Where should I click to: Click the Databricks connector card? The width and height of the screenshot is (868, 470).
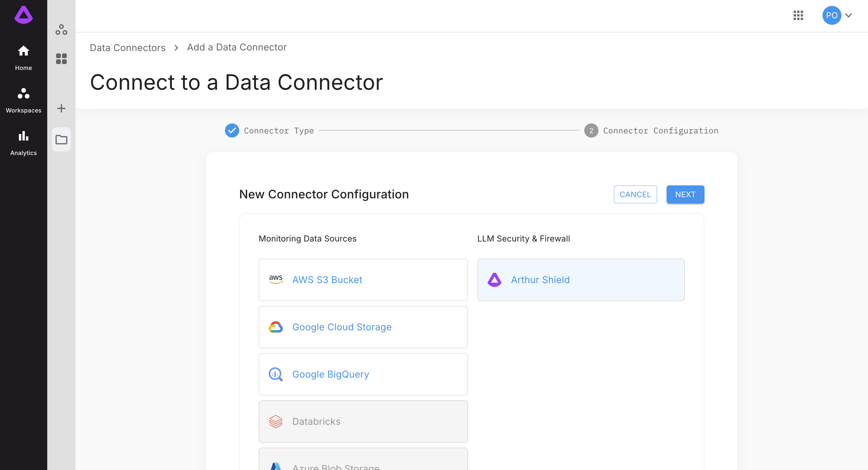363,421
